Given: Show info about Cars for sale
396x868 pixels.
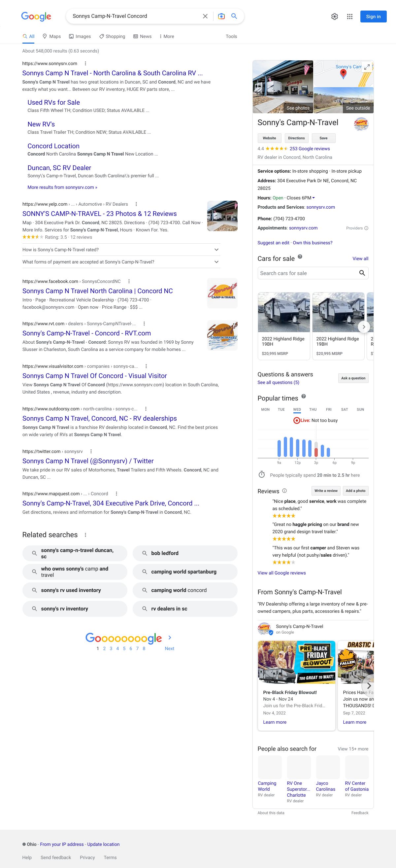Looking at the screenshot, I should pyautogui.click(x=300, y=257).
